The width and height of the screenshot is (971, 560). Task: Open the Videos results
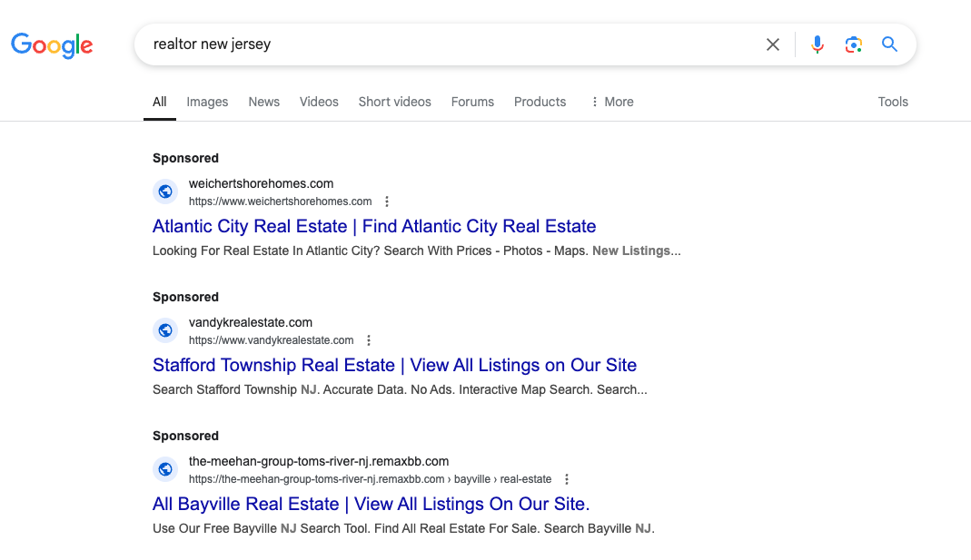[x=319, y=102]
